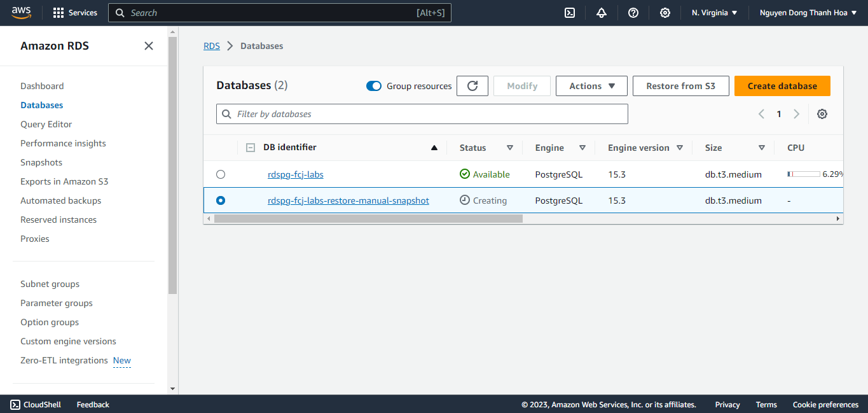Click the Restore from S3 button
Viewport: 868px width, 413px height.
tap(680, 86)
